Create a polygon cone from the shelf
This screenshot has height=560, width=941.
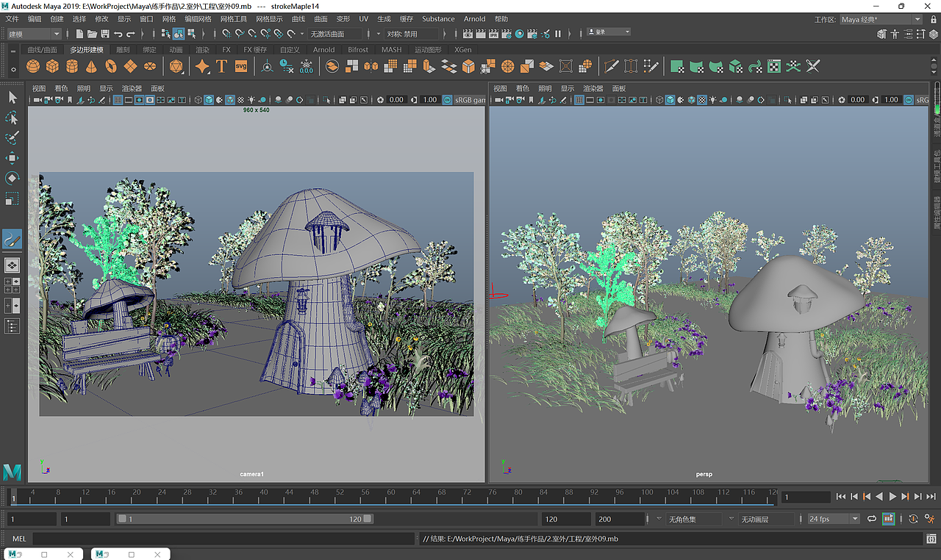coord(91,67)
